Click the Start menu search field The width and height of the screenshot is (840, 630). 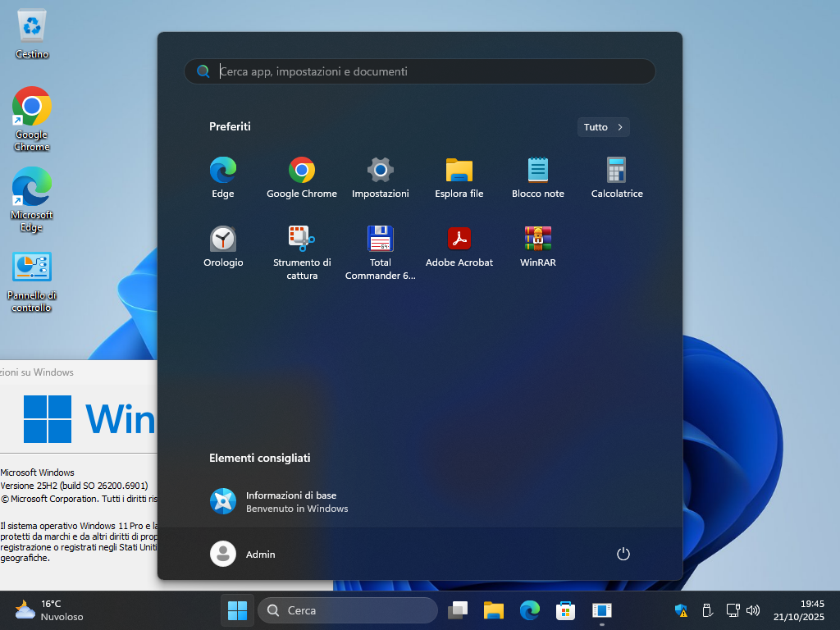(x=419, y=71)
